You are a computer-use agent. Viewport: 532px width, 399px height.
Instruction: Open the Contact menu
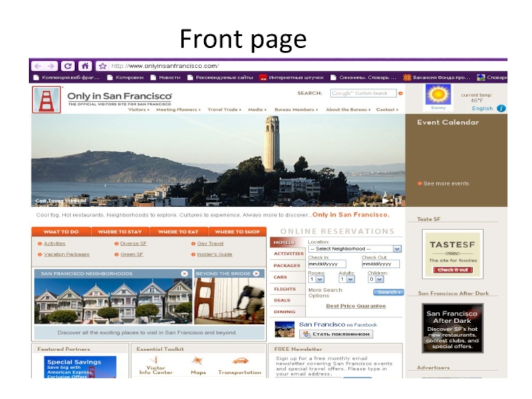point(387,110)
